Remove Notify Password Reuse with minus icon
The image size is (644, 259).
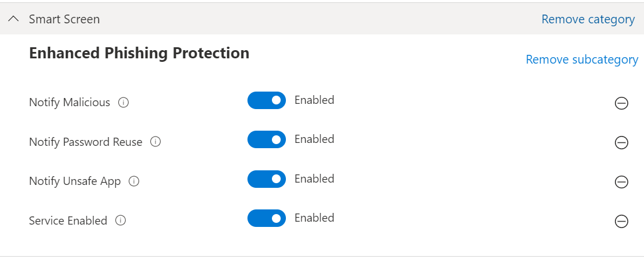621,142
